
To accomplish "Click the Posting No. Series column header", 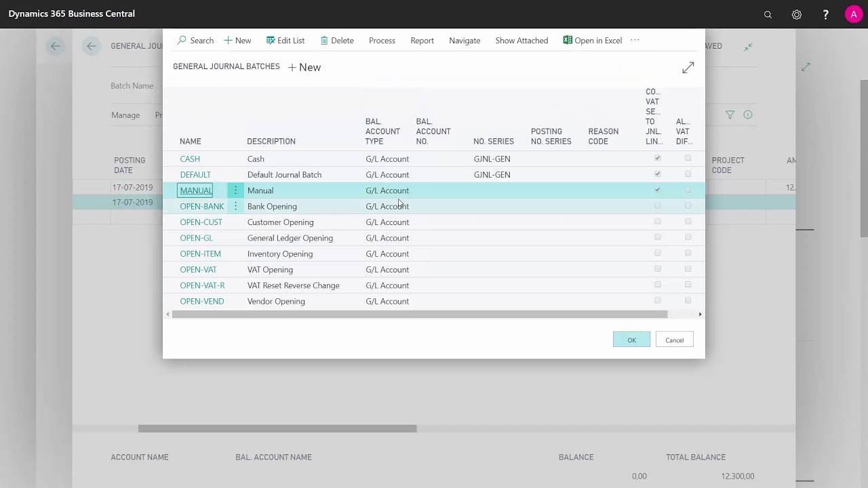I will 551,136.
